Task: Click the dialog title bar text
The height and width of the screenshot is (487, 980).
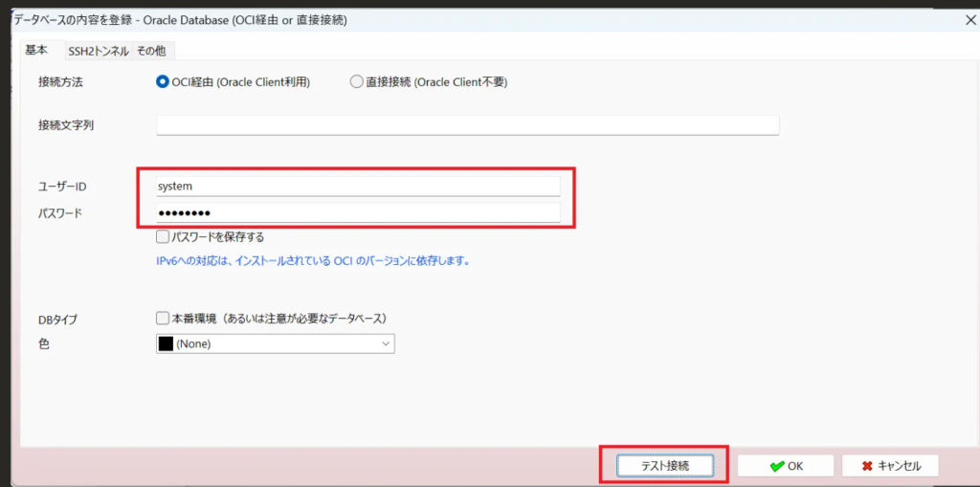Action: tap(180, 19)
